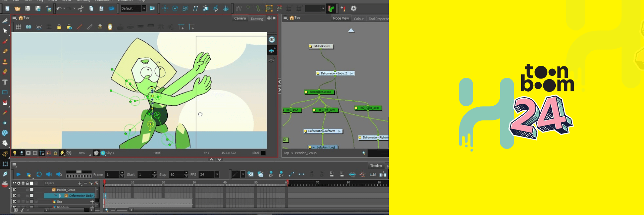Open the empty deformation toolbar dropdown
Image resolution: width=644 pixels, height=215 pixels.
[x=323, y=8]
